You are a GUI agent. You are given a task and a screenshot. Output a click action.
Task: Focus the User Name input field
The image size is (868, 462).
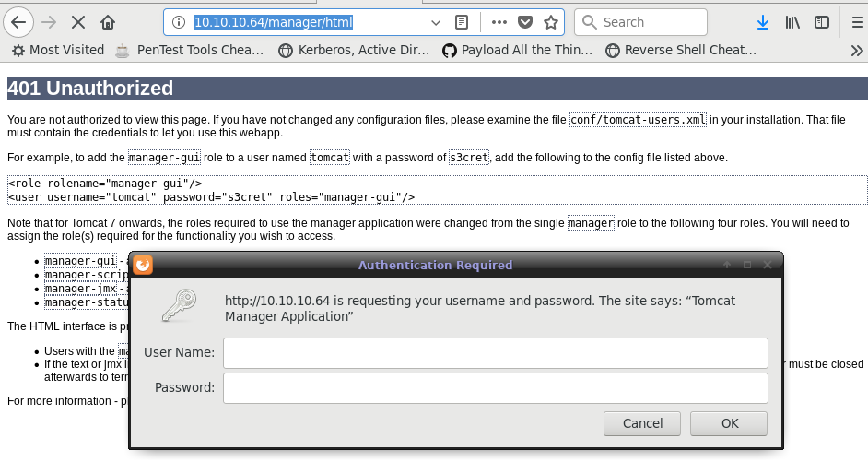(x=495, y=352)
